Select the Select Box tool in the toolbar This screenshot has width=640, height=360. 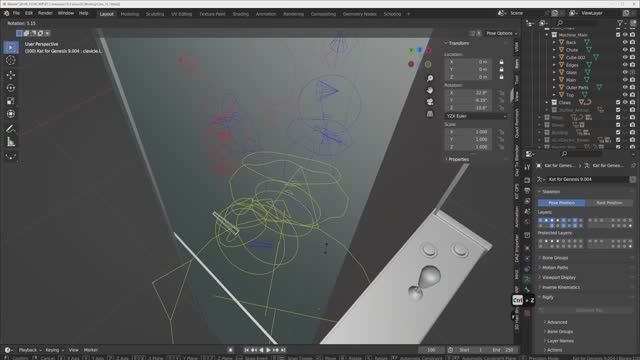click(11, 47)
